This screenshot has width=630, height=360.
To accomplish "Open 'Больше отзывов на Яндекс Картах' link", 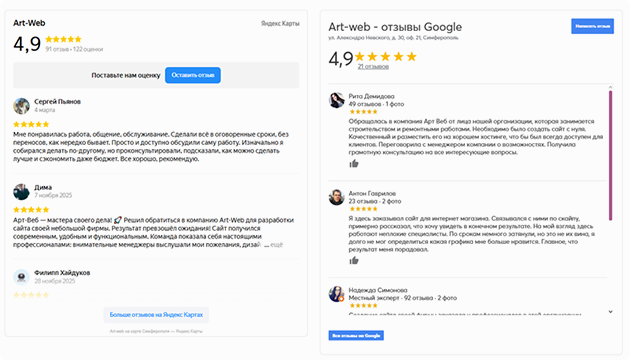I will pos(156,315).
